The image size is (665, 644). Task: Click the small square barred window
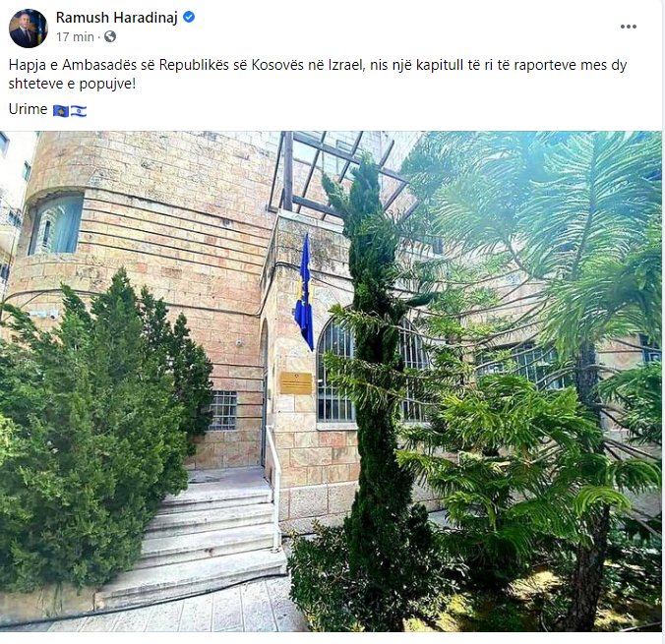coord(222,410)
